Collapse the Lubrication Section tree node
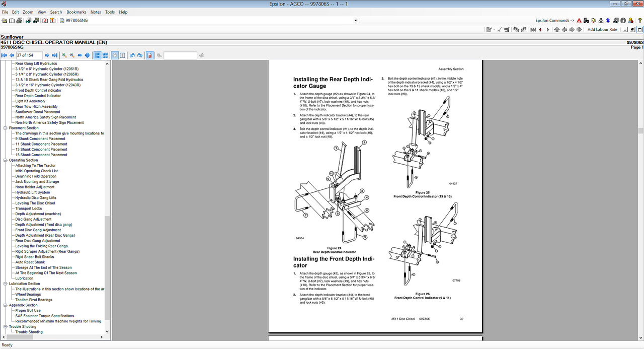This screenshot has height=349, width=644. 6,284
